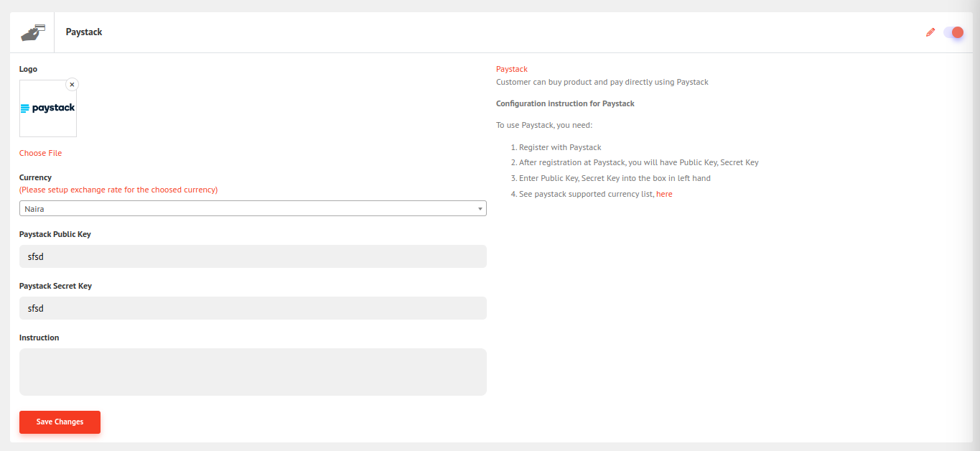Screen dimensions: 980x451
Task: Open the supported currency list 'here' link
Action: 664,194
